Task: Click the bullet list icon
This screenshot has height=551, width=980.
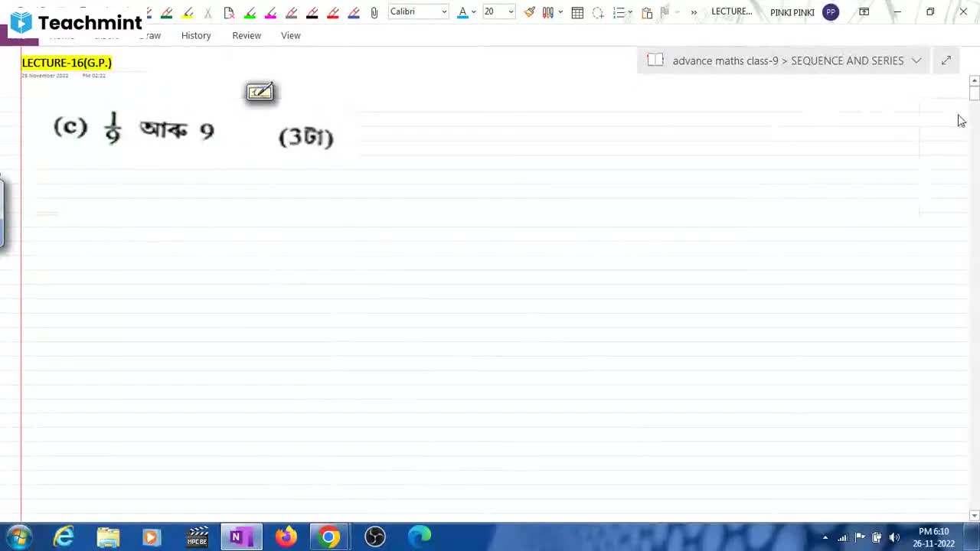Action: (x=619, y=12)
